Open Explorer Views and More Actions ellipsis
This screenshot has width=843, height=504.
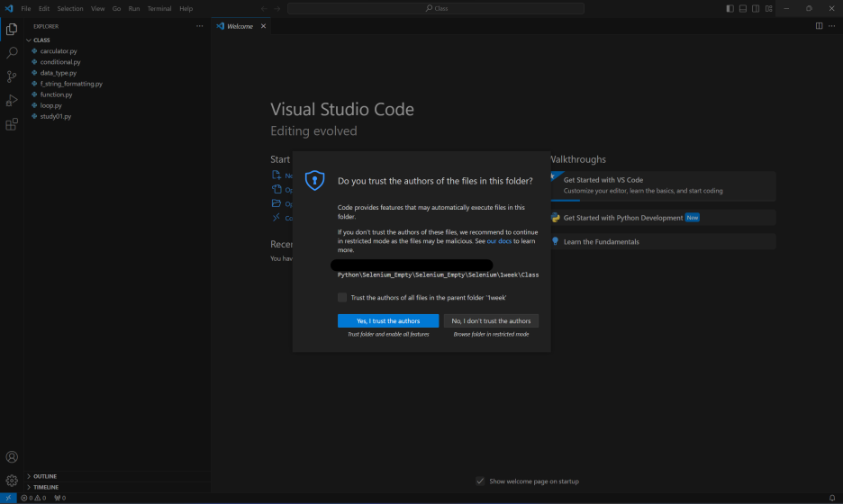199,26
